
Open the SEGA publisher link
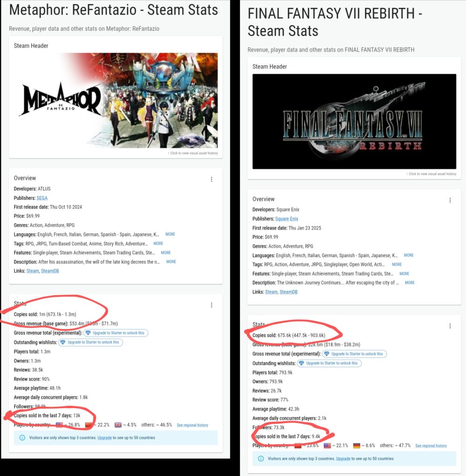click(x=42, y=198)
